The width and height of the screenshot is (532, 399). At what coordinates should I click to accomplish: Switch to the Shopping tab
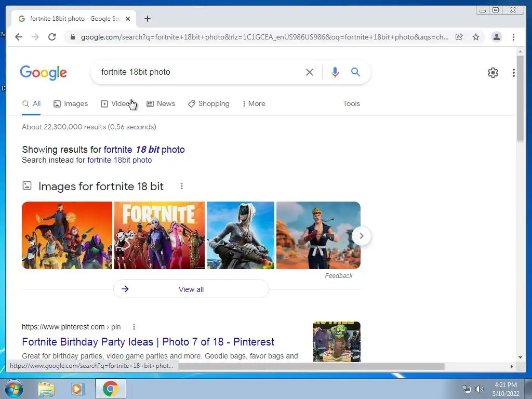click(x=209, y=104)
